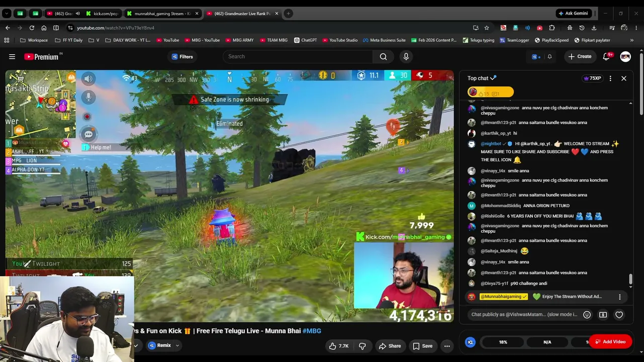
Task: Open the YouTube Studio bookmark
Action: tap(340, 40)
